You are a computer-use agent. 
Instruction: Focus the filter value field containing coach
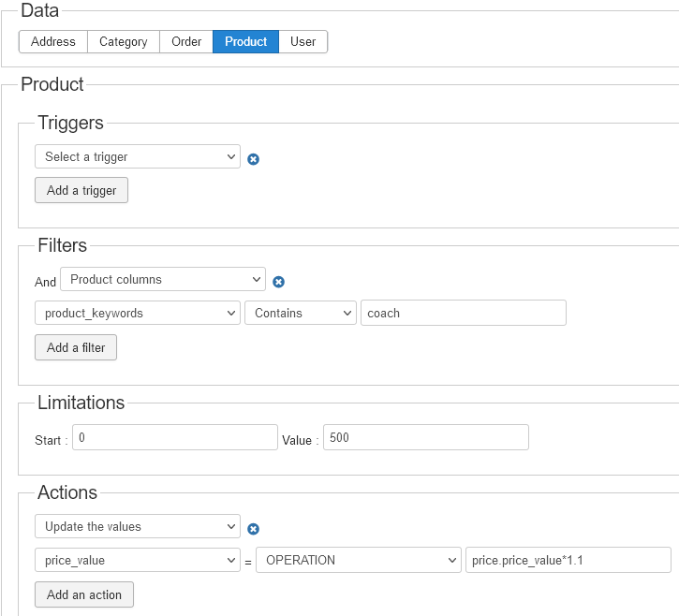pos(463,313)
